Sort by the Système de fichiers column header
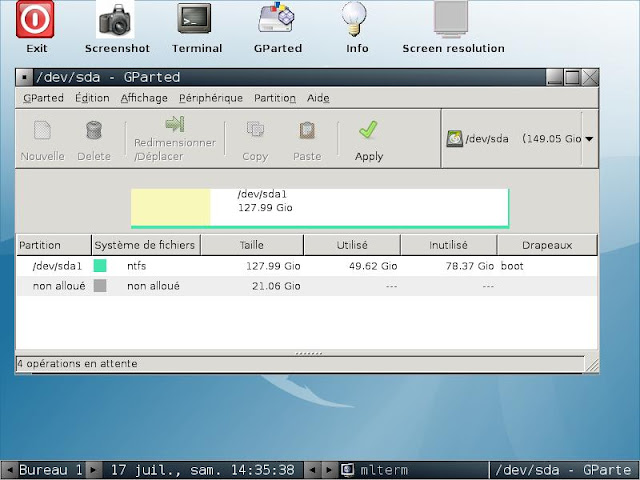 click(x=146, y=245)
